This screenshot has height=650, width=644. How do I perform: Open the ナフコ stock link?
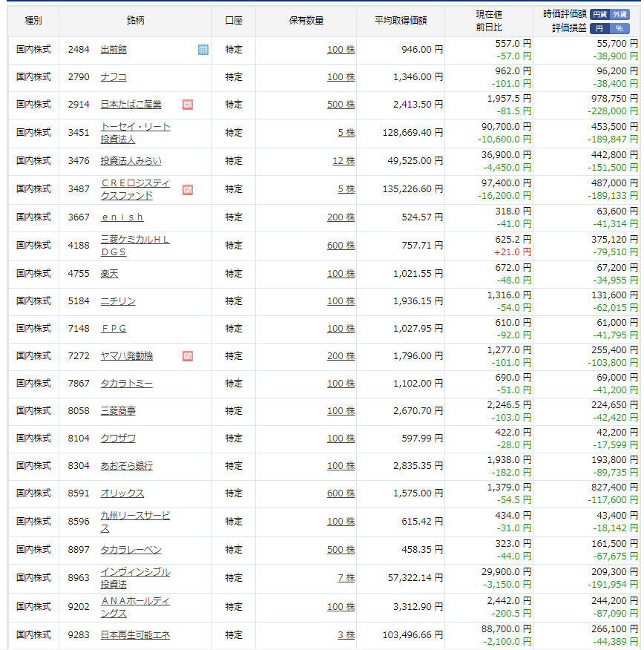click(114, 77)
